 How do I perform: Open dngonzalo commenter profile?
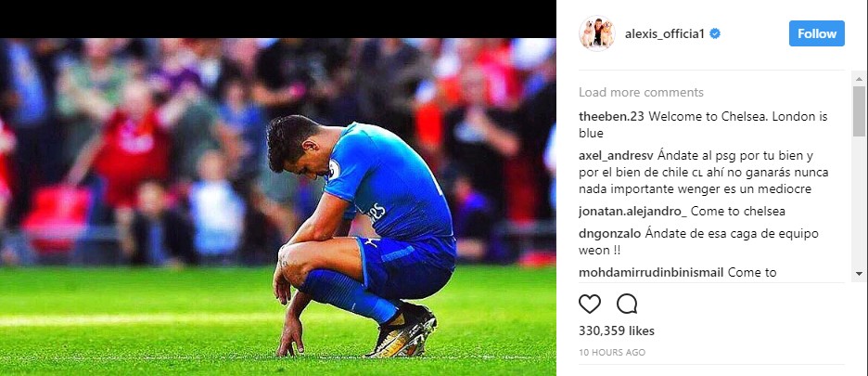[x=610, y=233]
